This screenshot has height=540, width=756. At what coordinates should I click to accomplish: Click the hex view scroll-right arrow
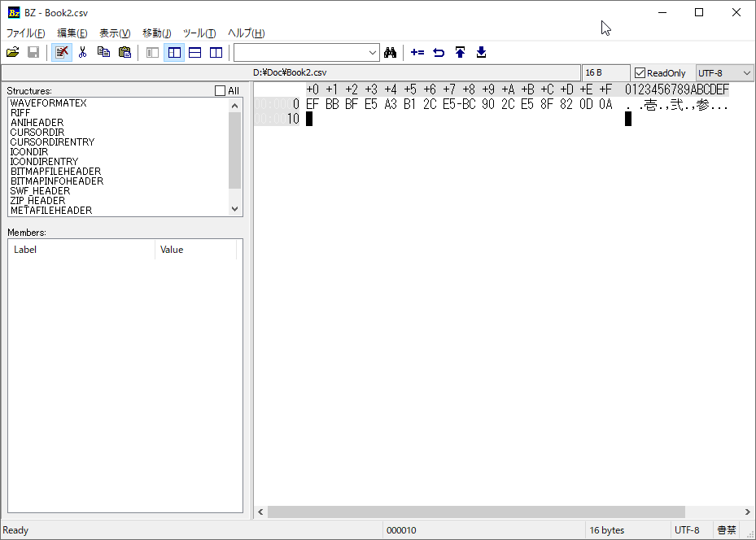pos(747,512)
